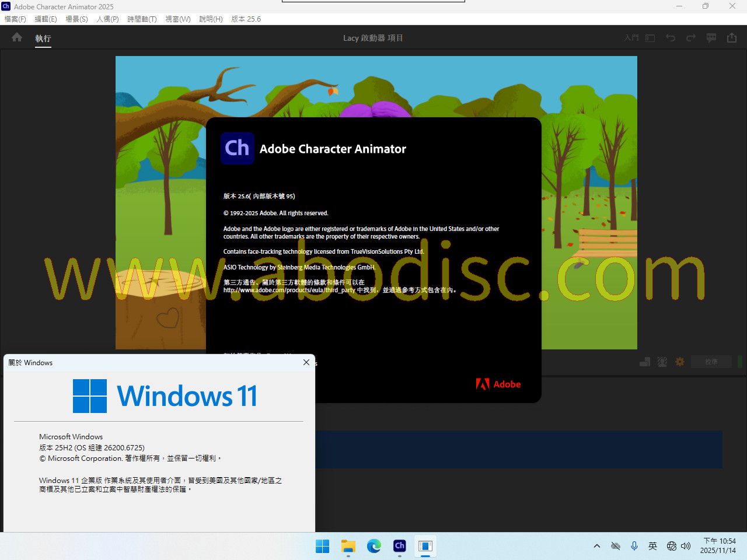Open the 視窗(W) window menu
The image size is (747, 560).
(x=178, y=19)
